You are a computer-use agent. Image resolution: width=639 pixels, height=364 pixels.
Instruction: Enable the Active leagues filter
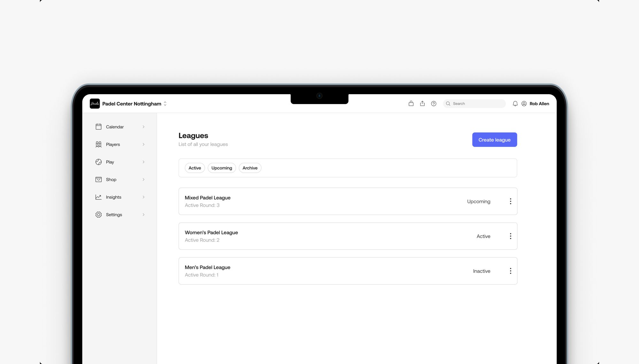click(x=195, y=168)
